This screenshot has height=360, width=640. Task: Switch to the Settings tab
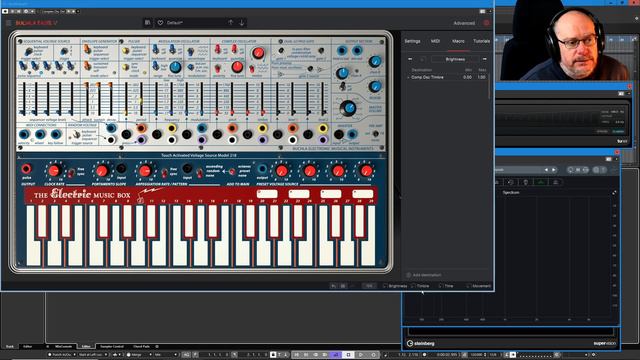coord(412,41)
